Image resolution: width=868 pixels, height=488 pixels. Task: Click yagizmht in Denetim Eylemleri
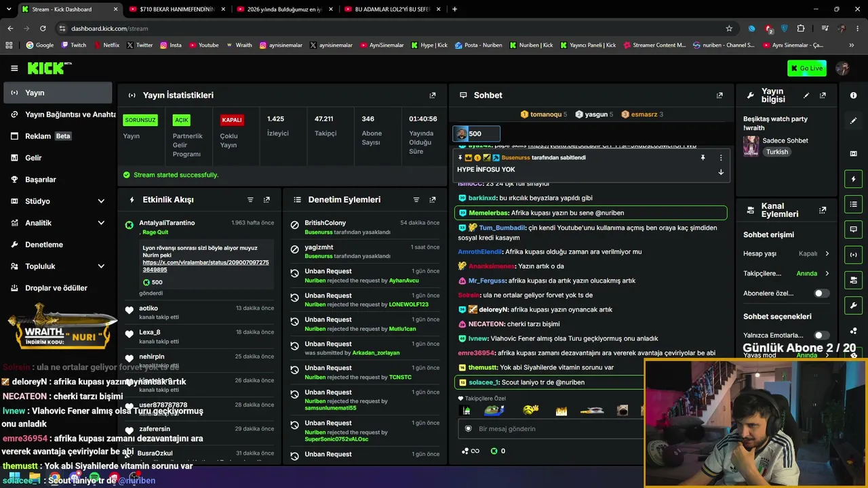click(319, 247)
